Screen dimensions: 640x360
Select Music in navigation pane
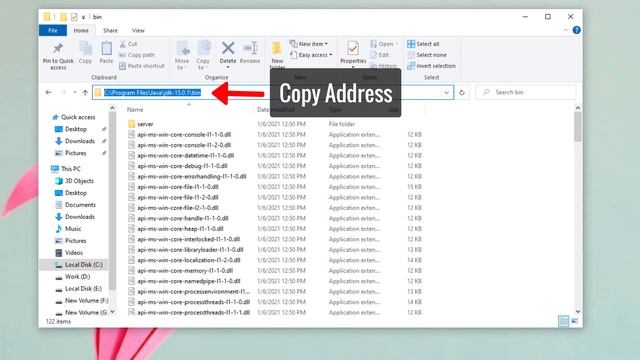69,229
